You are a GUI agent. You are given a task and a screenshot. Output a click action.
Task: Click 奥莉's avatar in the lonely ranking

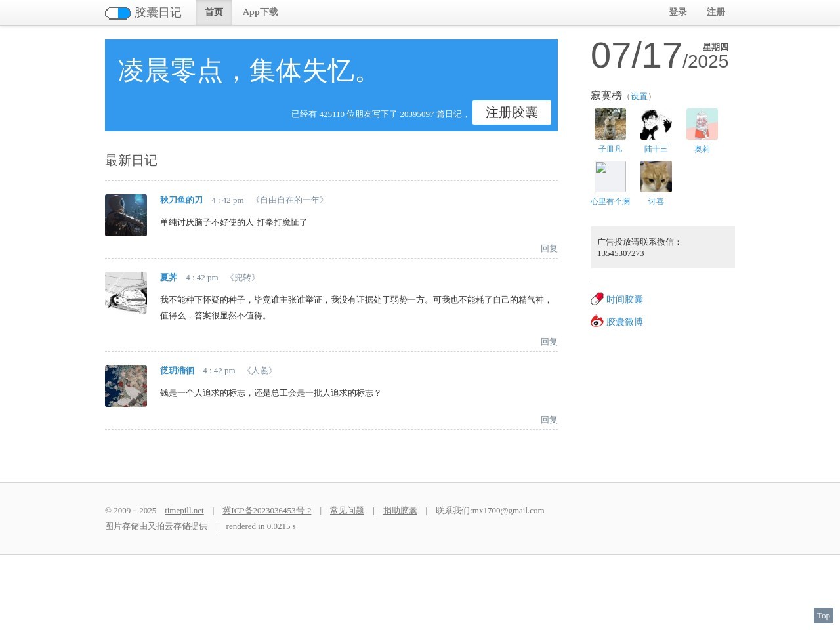click(x=702, y=123)
